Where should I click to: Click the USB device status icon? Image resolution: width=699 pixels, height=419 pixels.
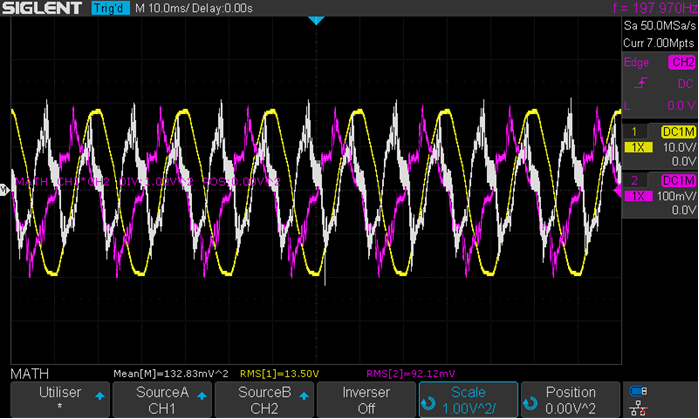[x=638, y=391]
